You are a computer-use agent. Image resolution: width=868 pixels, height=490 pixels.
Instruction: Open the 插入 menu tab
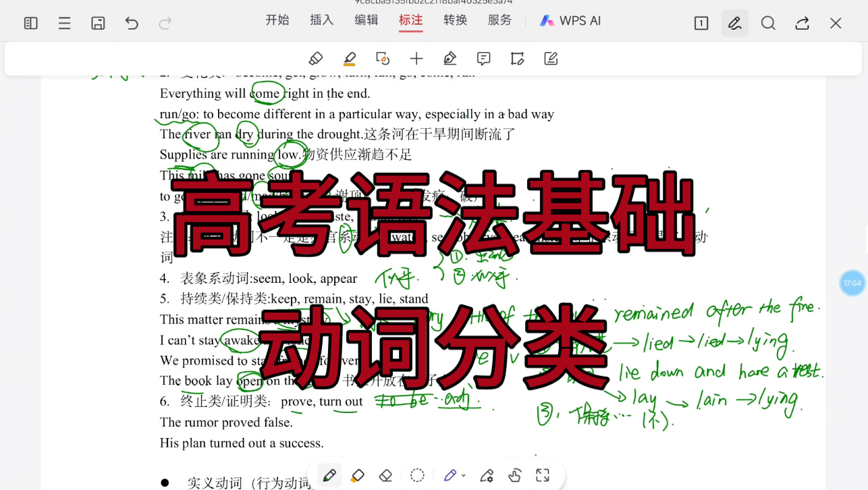coord(321,20)
